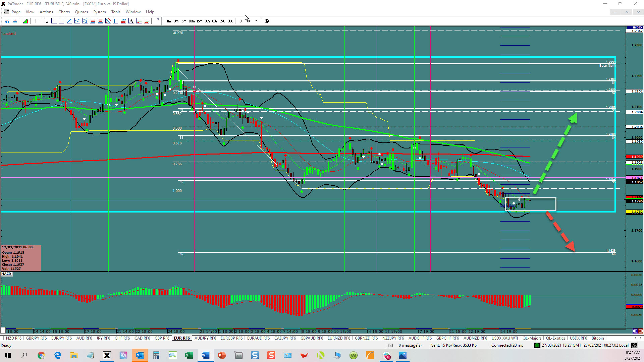Switch chart to daily D timeframe
The width and height of the screenshot is (644, 362).
pyautogui.click(x=241, y=21)
